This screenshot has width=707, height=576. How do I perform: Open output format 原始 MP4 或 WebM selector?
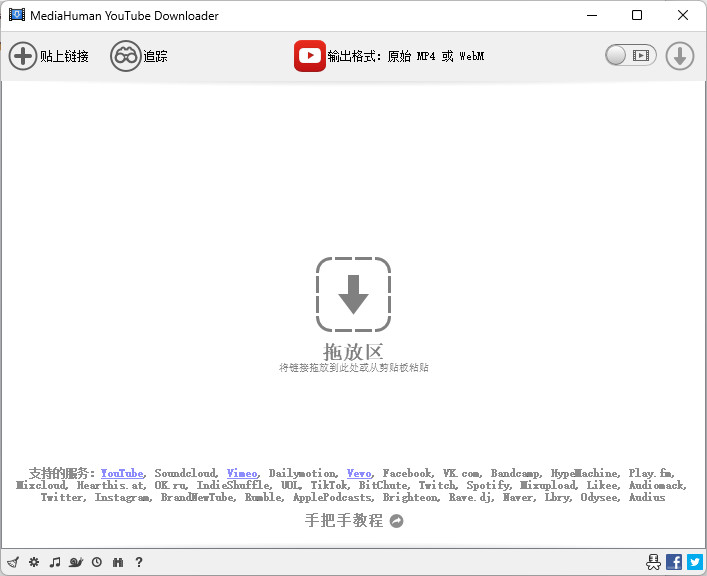pos(406,56)
